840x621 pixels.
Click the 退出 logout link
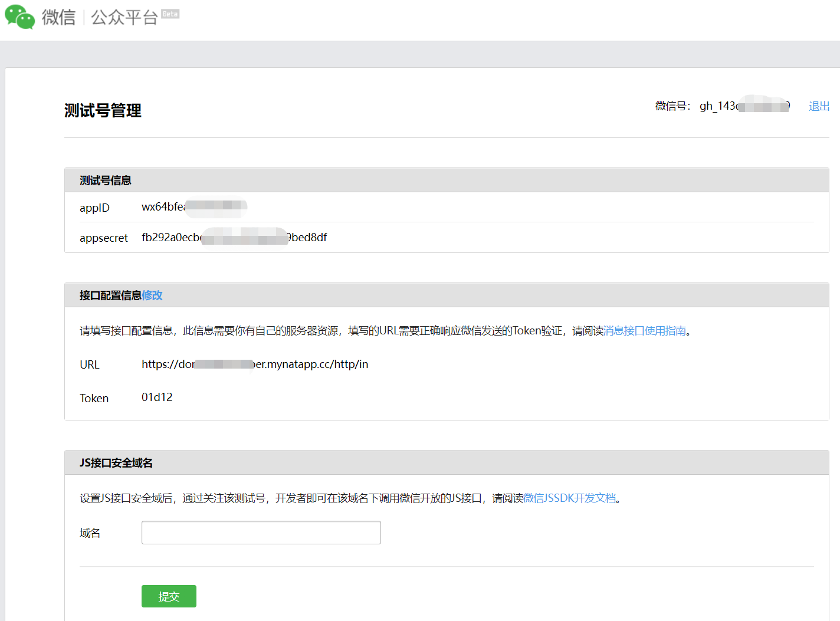coord(819,106)
